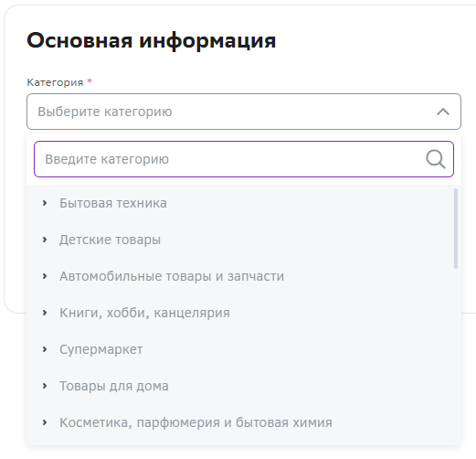Focus the Введите категорию search field
This screenshot has width=476, height=459.
[x=244, y=159]
